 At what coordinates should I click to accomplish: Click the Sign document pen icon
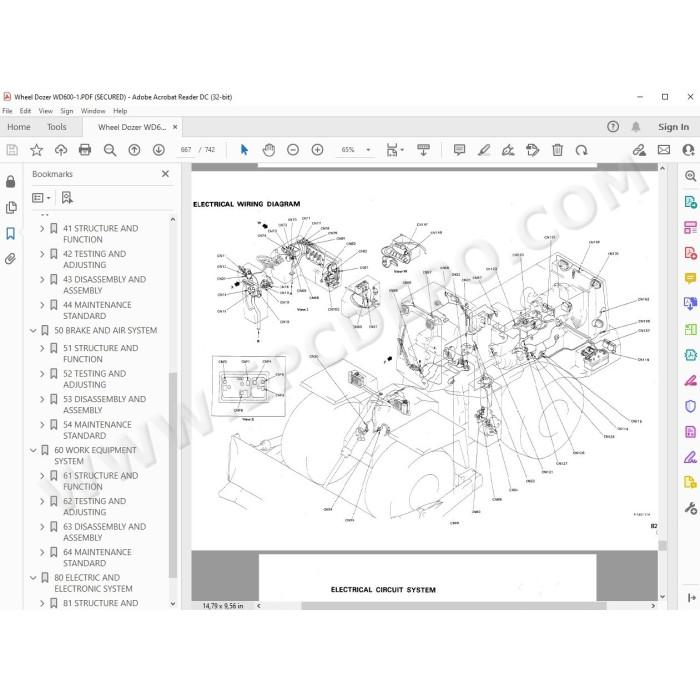[x=508, y=150]
